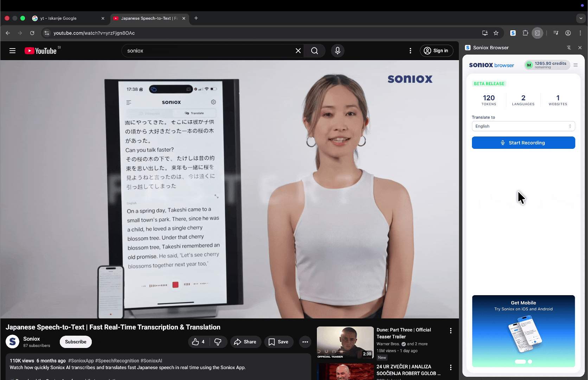The width and height of the screenshot is (588, 380).
Task: Open the Soniox panel hamburger menu
Action: [576, 65]
